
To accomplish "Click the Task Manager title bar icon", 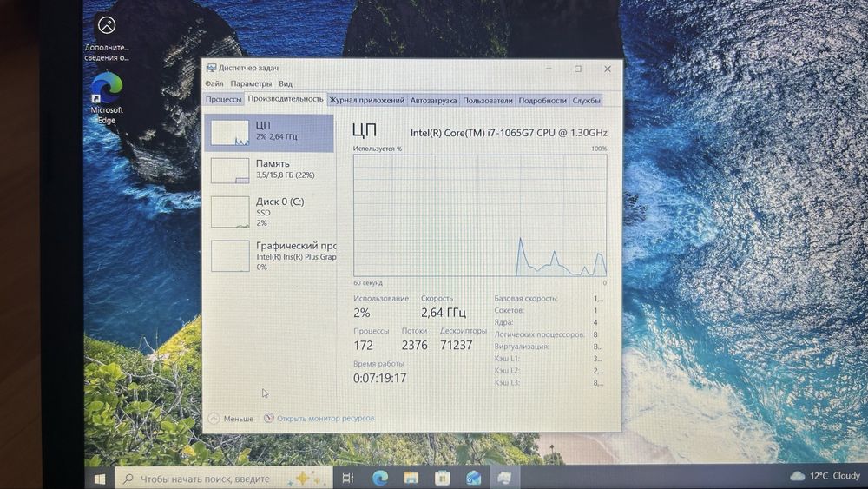I will point(211,68).
